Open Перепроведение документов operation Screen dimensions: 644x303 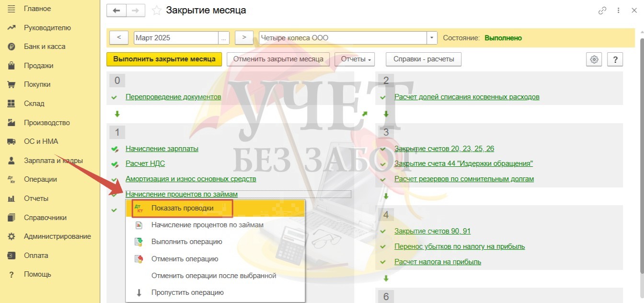pos(173,97)
